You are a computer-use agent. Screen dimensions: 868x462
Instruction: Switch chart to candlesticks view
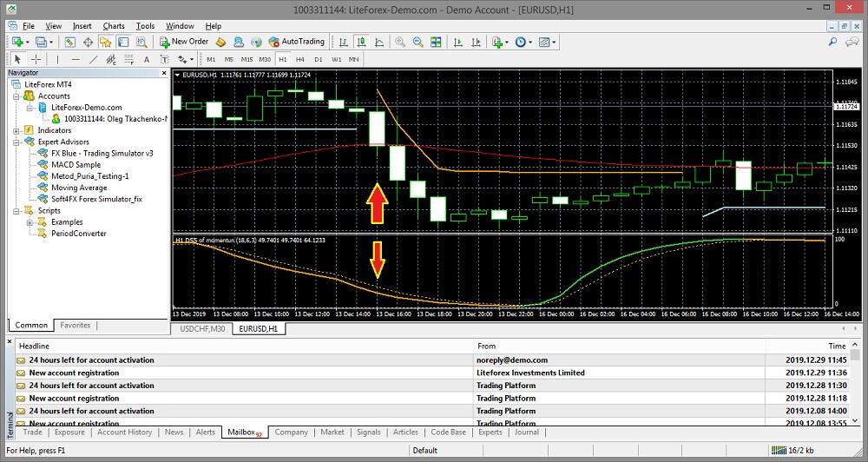(x=361, y=42)
